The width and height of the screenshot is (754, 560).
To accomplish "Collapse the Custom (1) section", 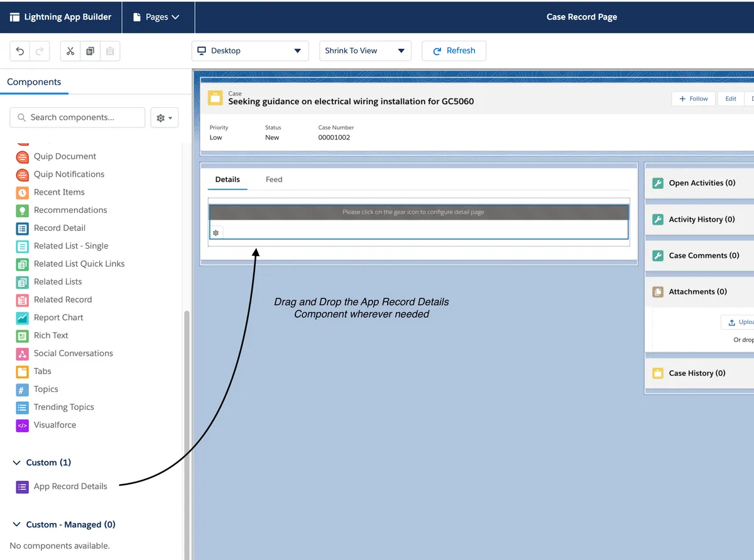I will point(17,463).
